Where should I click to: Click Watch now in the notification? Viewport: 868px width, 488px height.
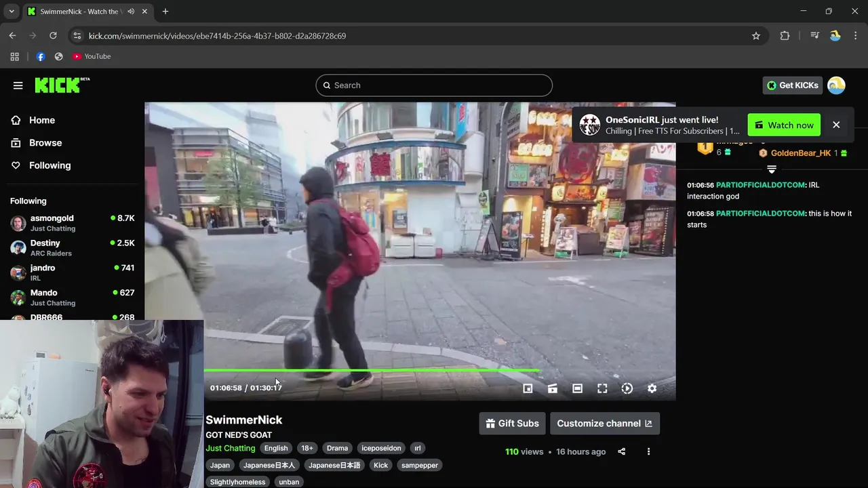pos(784,125)
